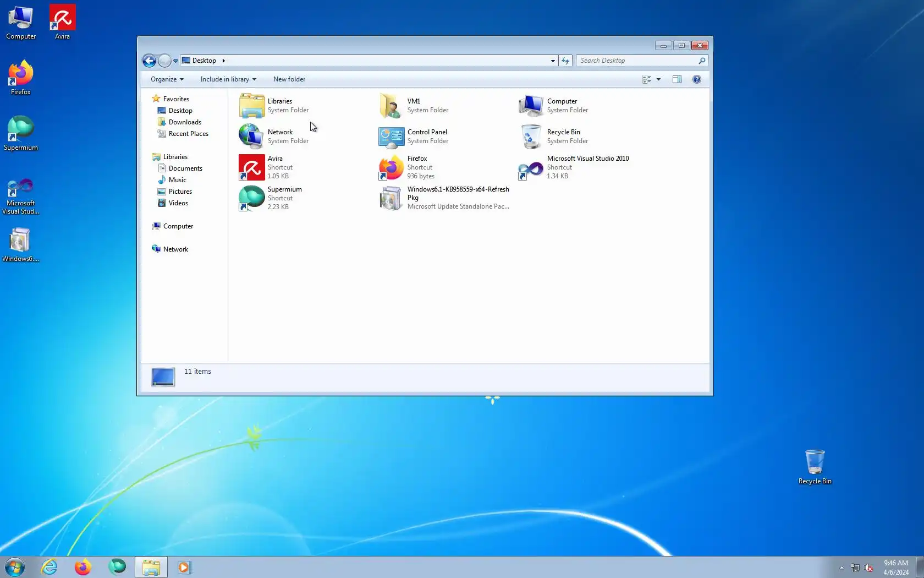Open Pictures in the navigation pane
Image resolution: width=924 pixels, height=578 pixels.
[180, 192]
